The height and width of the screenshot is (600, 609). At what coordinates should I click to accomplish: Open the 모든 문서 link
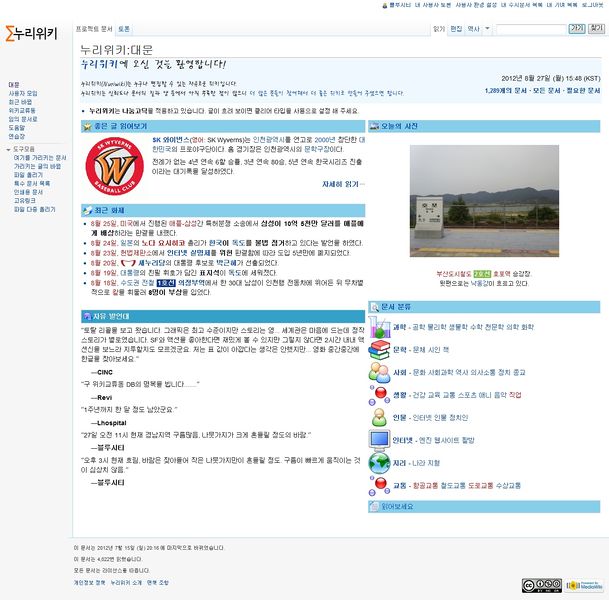tap(546, 90)
